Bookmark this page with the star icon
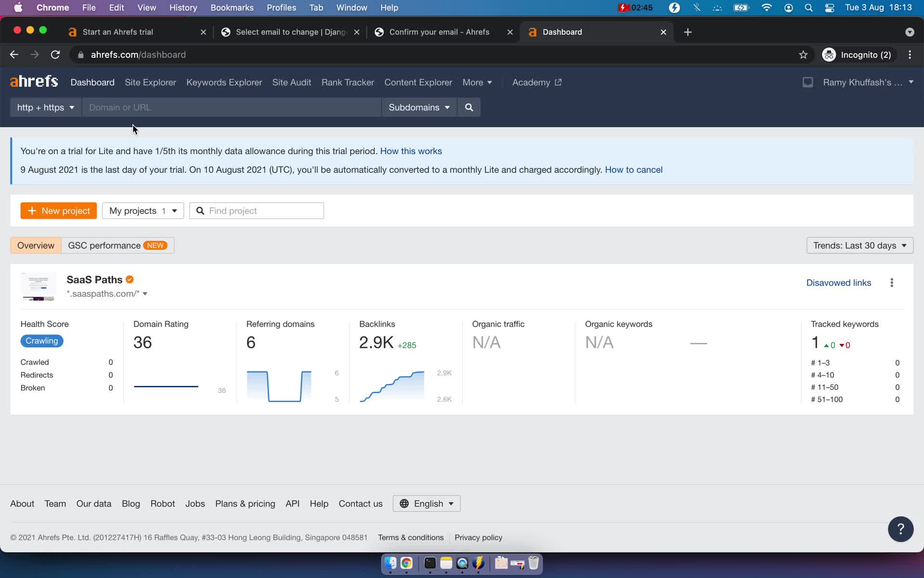 [803, 55]
